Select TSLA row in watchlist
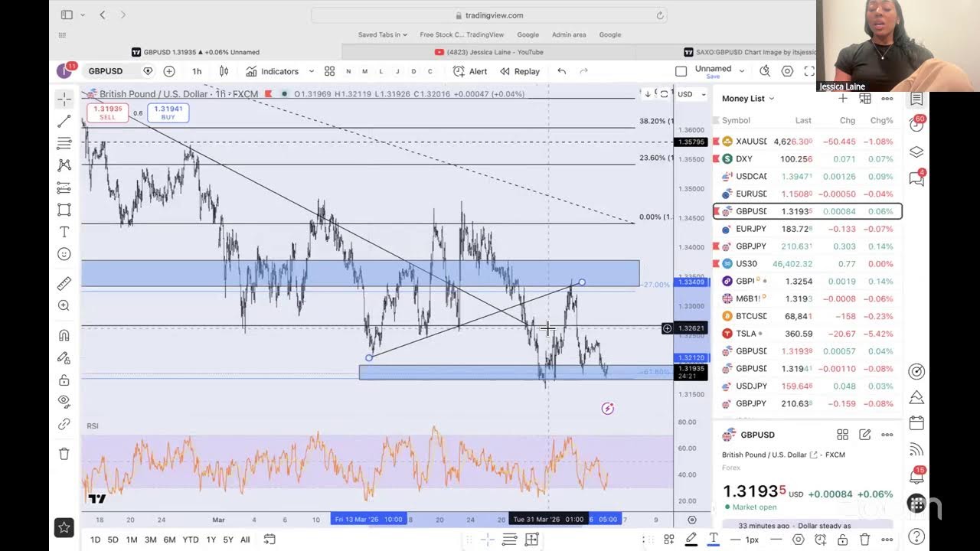 point(808,334)
